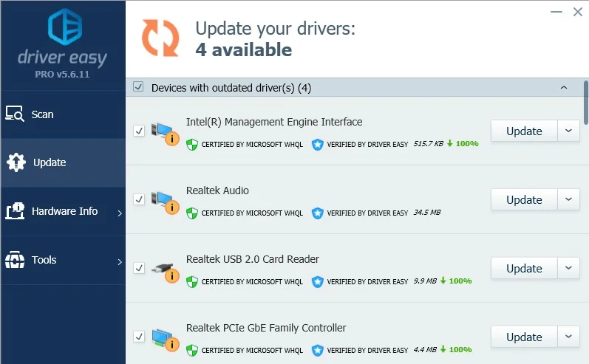Viewport: 589px width, 364px height.
Task: Collapse the outdated drivers section chevron
Action: point(564,87)
